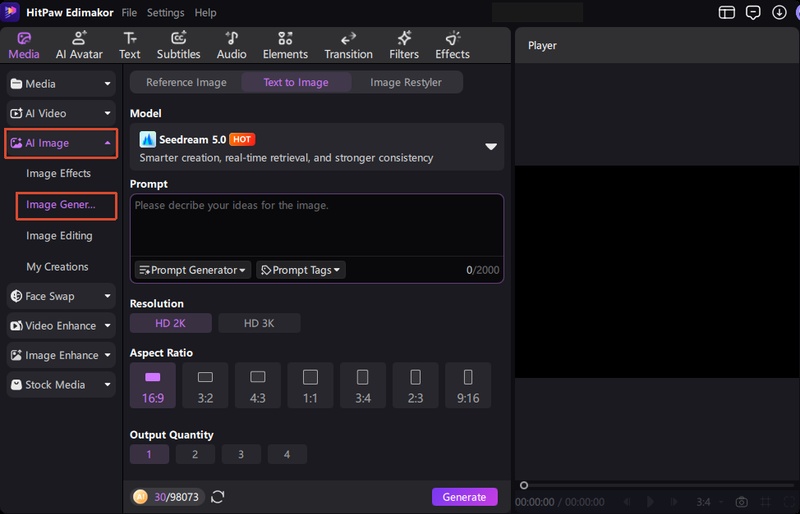The width and height of the screenshot is (800, 514).
Task: Select the 9:16 aspect ratio
Action: click(x=468, y=385)
